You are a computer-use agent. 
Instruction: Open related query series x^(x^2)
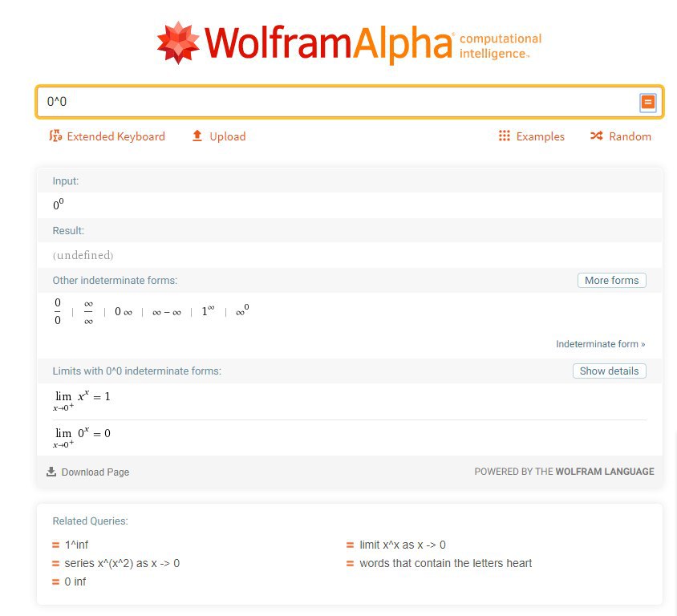(122, 563)
